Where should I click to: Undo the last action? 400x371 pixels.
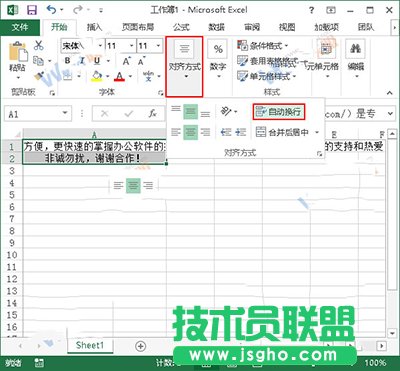[52, 10]
